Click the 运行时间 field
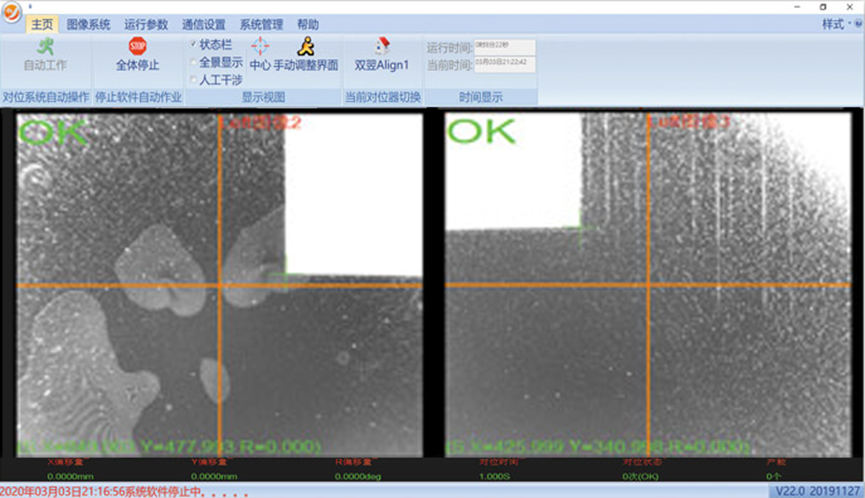The height and width of the screenshot is (498, 865). click(504, 46)
